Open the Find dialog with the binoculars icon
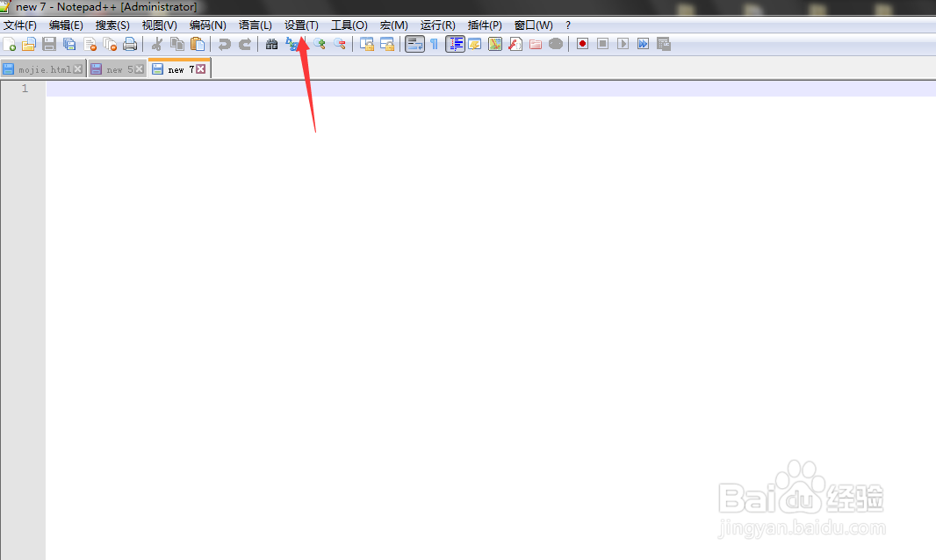 tap(272, 43)
